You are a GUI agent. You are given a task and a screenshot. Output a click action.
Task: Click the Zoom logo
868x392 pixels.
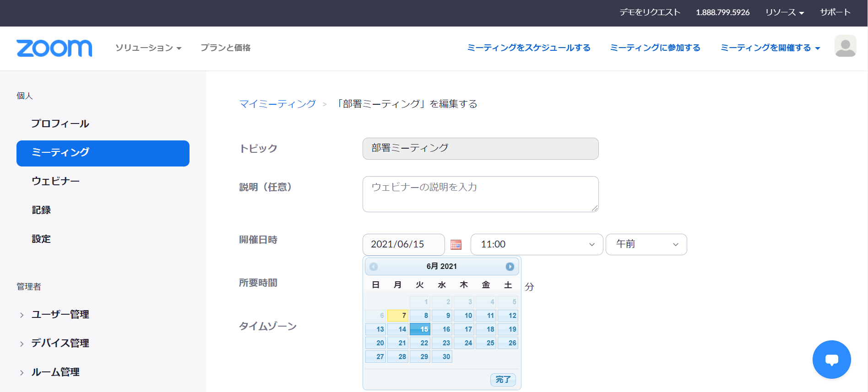(54, 48)
